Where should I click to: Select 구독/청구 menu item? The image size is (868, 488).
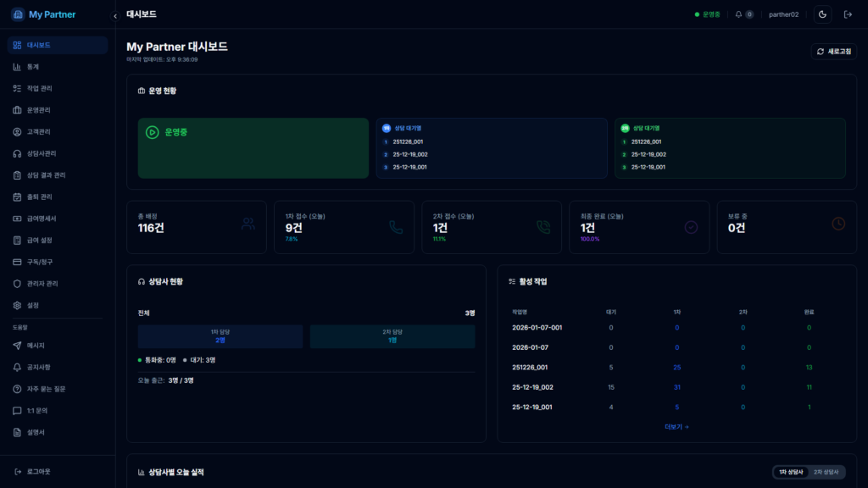pyautogui.click(x=39, y=262)
